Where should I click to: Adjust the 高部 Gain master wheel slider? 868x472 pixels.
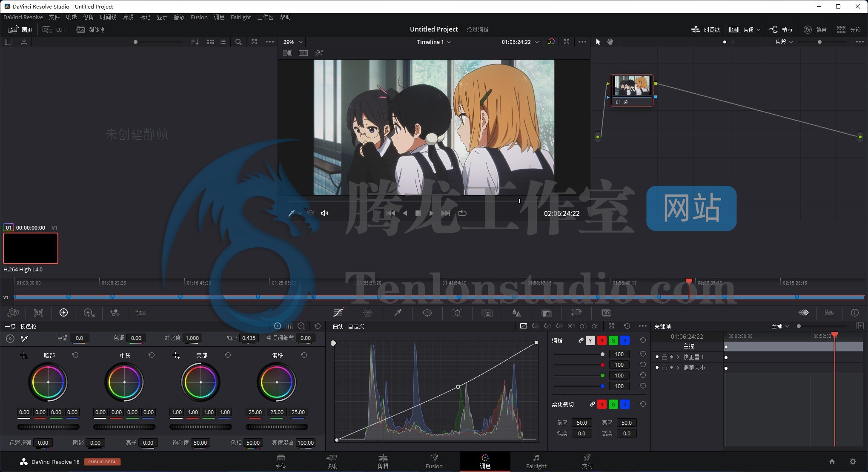point(201,426)
